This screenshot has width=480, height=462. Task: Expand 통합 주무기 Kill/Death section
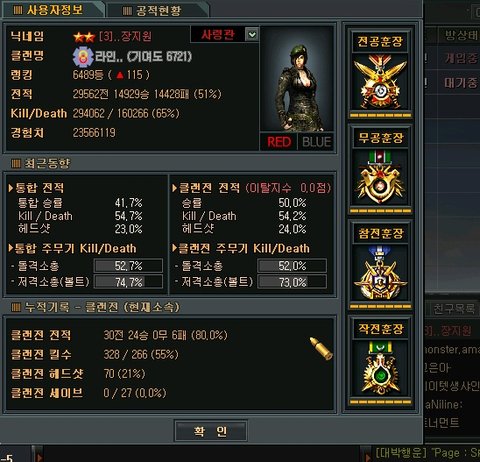(x=72, y=248)
